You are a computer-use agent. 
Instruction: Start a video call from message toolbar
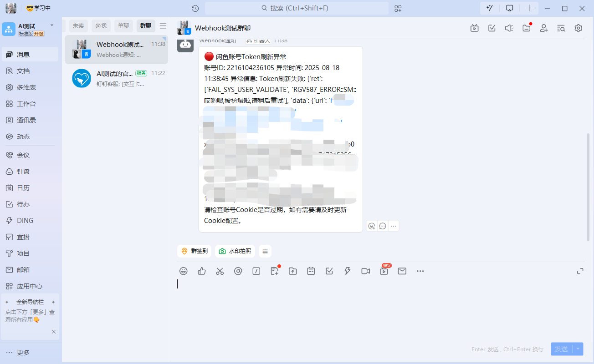pos(365,271)
